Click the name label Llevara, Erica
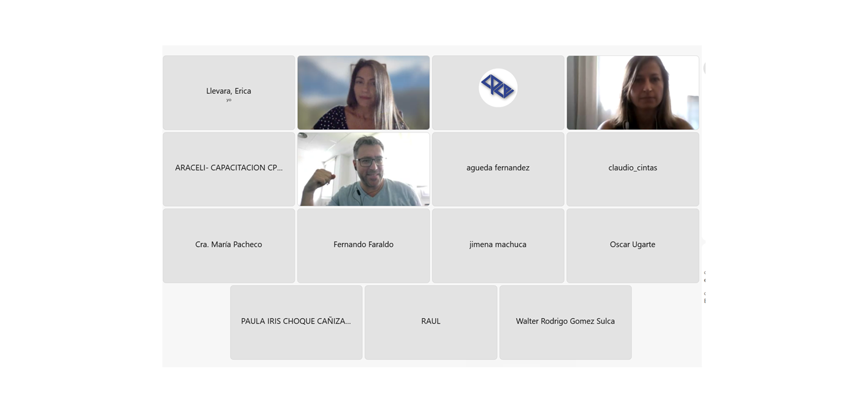Image resolution: width=868 pixels, height=412 pixels. 229,91
